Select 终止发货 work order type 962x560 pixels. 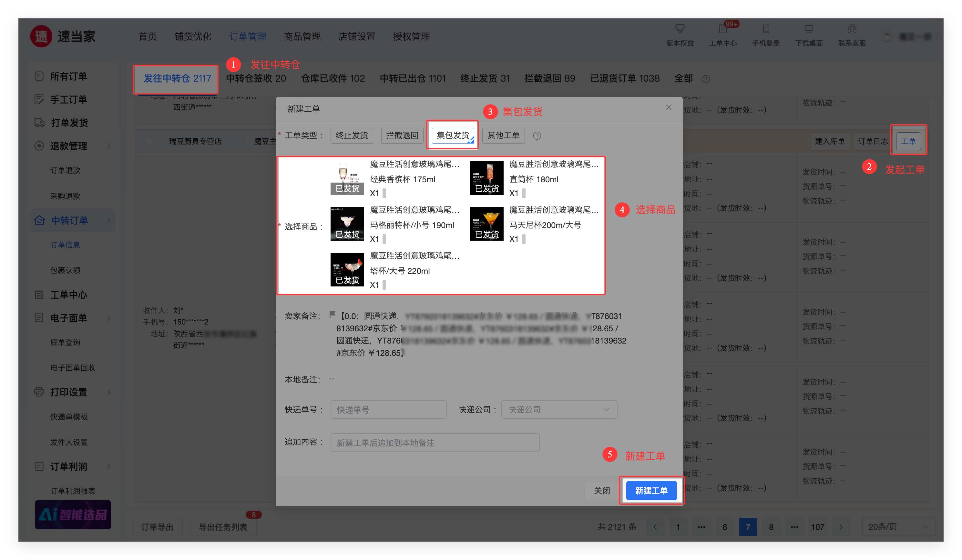coord(351,135)
